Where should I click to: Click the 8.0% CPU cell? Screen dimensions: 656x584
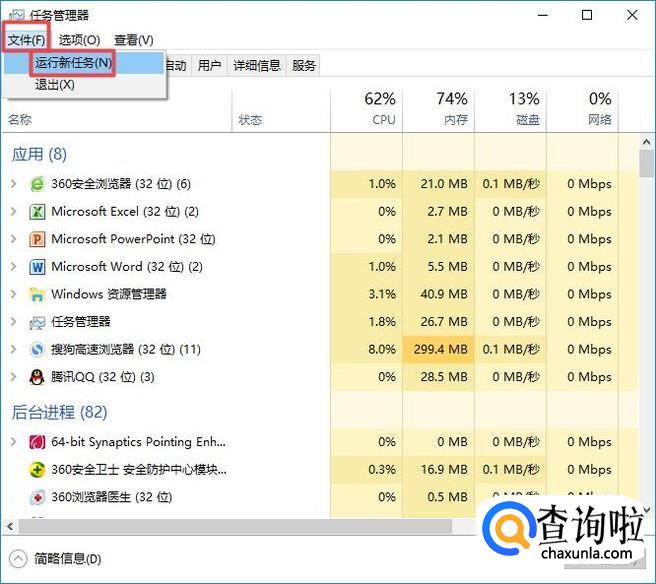coord(366,349)
